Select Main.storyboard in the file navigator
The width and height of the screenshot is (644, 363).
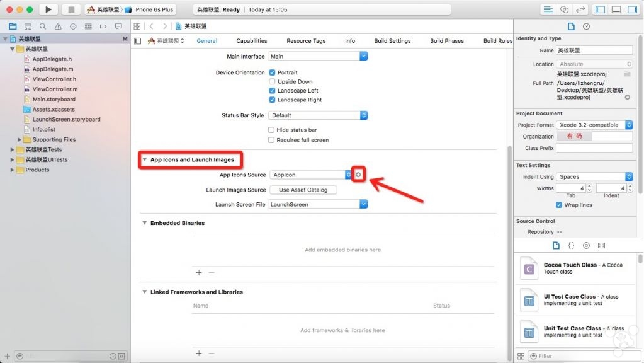click(54, 99)
